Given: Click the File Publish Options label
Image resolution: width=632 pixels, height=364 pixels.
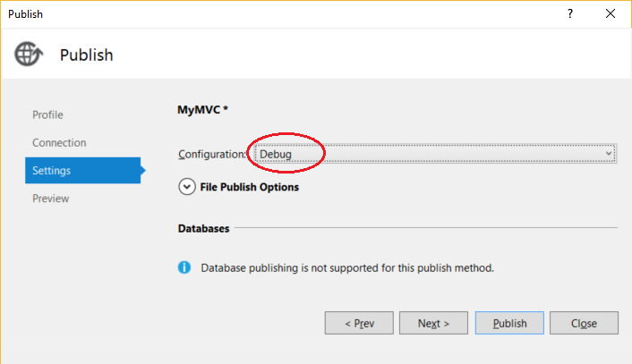Looking at the screenshot, I should [250, 187].
